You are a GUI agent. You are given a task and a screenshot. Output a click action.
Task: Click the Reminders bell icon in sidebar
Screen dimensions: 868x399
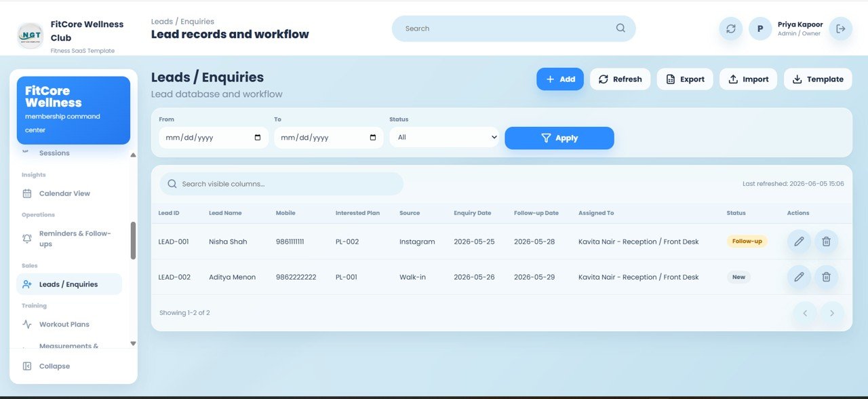coord(27,238)
